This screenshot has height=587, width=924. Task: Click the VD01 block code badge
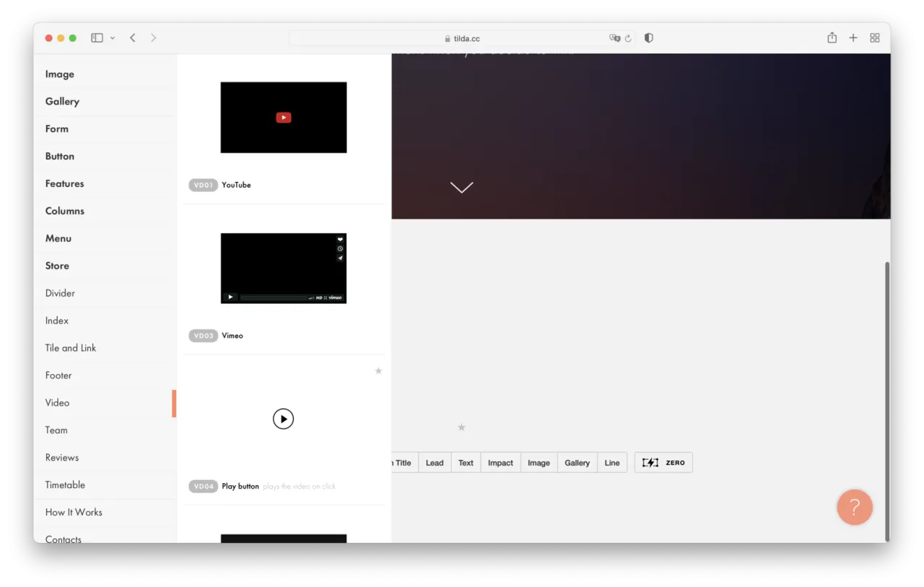pos(204,186)
